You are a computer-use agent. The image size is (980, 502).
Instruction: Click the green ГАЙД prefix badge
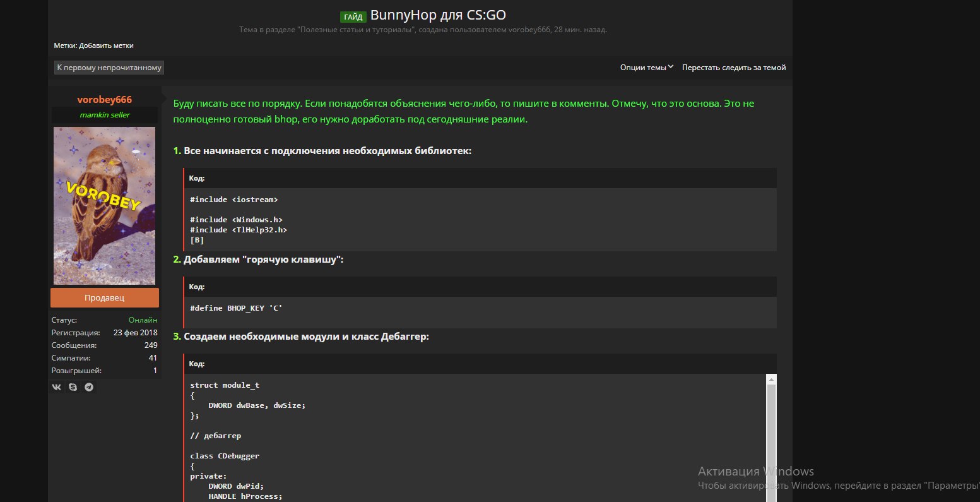coord(353,17)
